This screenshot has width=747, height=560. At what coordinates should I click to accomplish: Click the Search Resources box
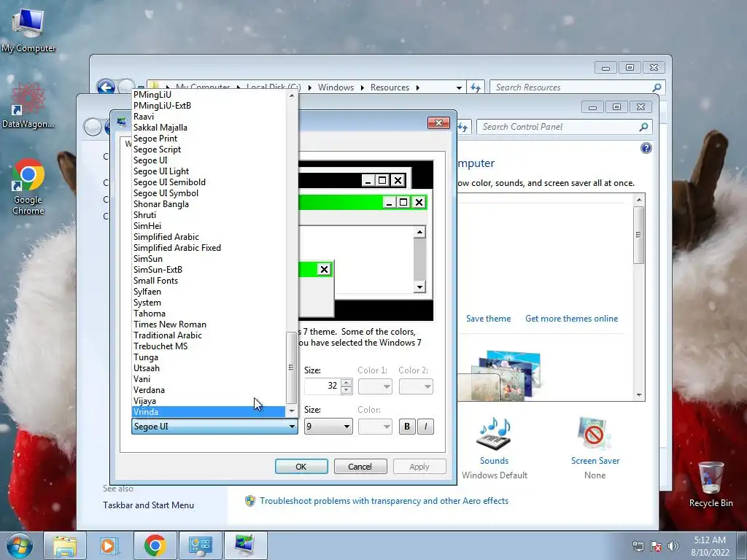click(x=570, y=87)
